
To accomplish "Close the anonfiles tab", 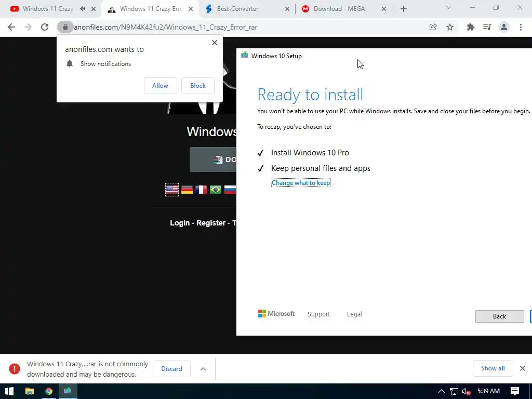I will 191,9.
